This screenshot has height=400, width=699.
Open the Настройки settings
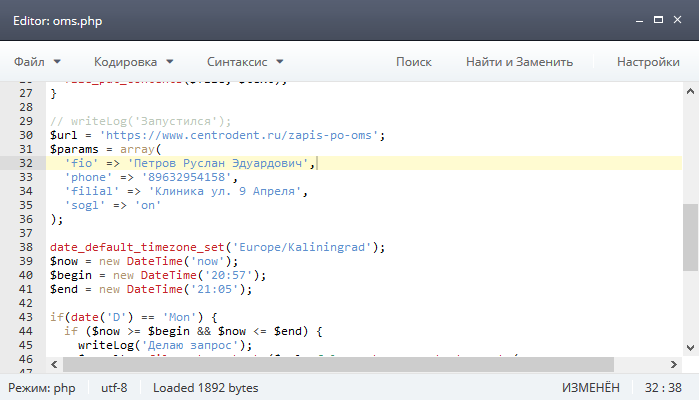coord(647,61)
